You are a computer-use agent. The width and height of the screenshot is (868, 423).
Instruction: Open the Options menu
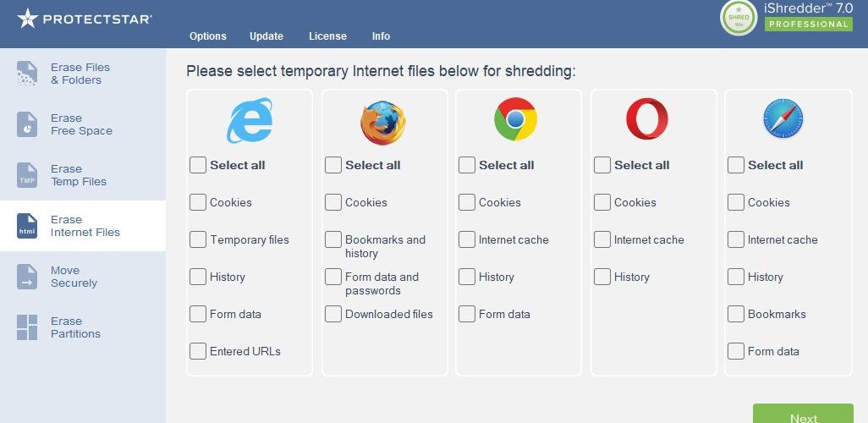click(x=207, y=36)
